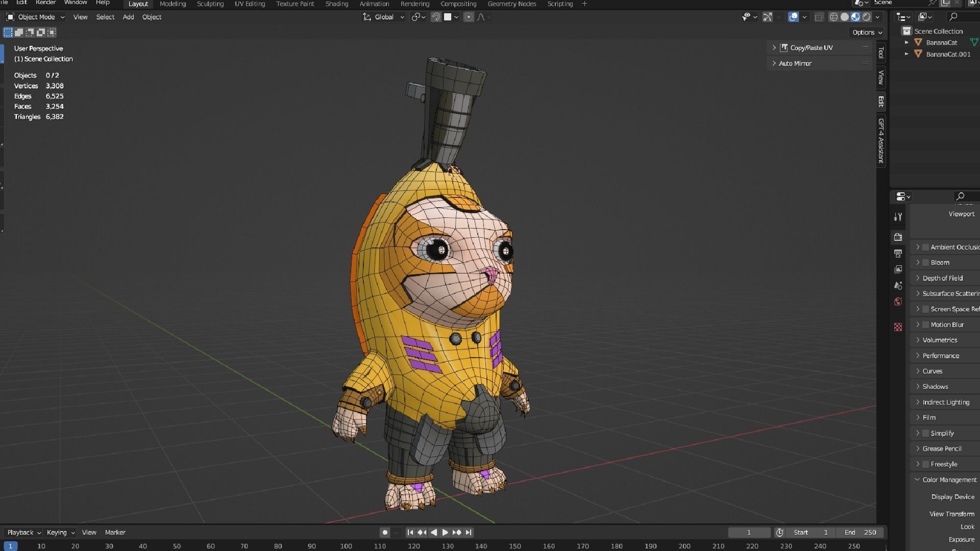980x551 pixels.
Task: Switch to UV Editing workspace
Action: (250, 4)
